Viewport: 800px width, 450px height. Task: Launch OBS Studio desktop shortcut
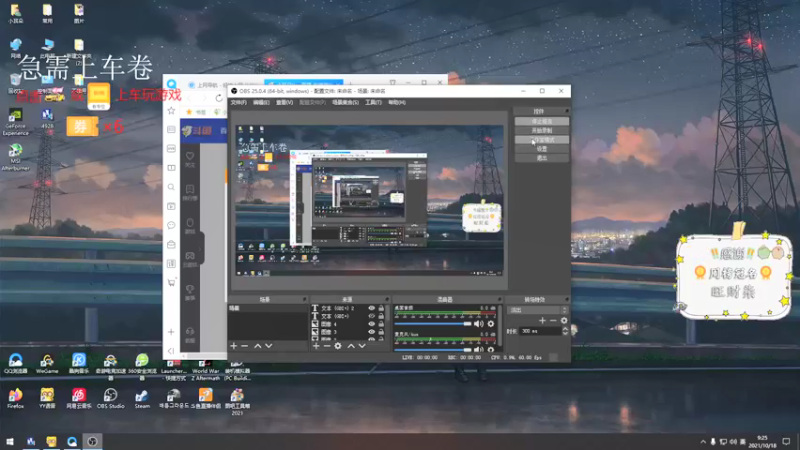click(110, 398)
